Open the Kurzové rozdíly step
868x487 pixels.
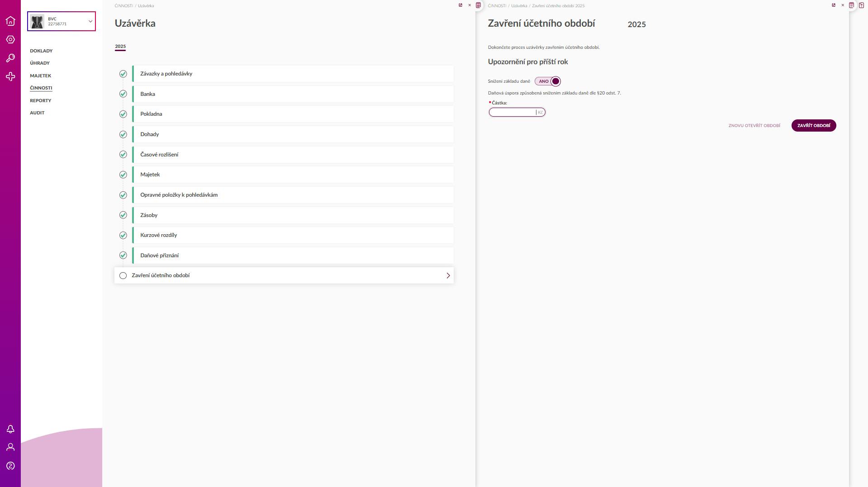293,235
